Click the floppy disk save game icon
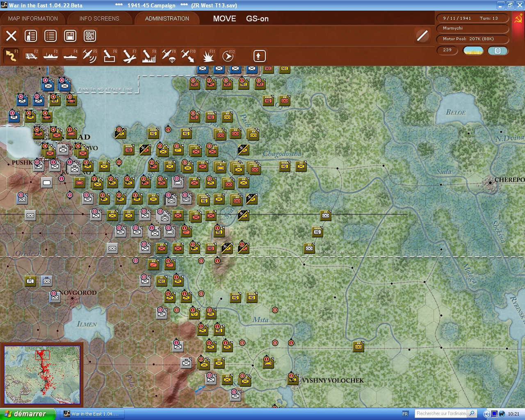The width and height of the screenshot is (525, 420). pos(70,36)
